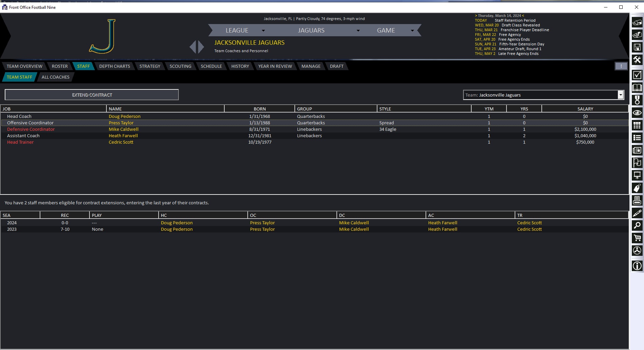Open Heath Farwell in the staff table
The image size is (644, 350).
123,136
